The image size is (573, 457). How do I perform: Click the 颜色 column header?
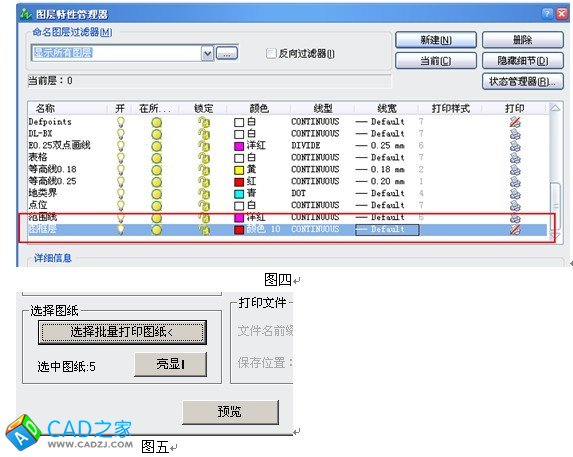pyautogui.click(x=259, y=108)
